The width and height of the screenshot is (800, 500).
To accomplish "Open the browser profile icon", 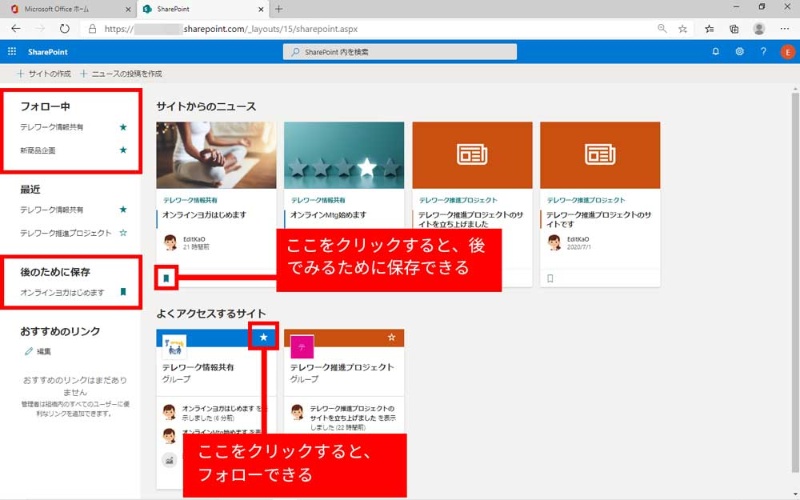I will tap(759, 29).
